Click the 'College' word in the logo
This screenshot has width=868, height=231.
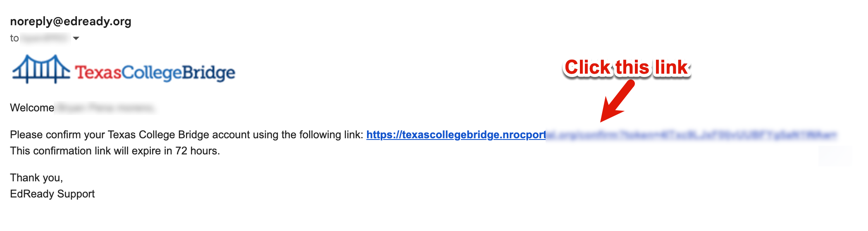pos(152,73)
